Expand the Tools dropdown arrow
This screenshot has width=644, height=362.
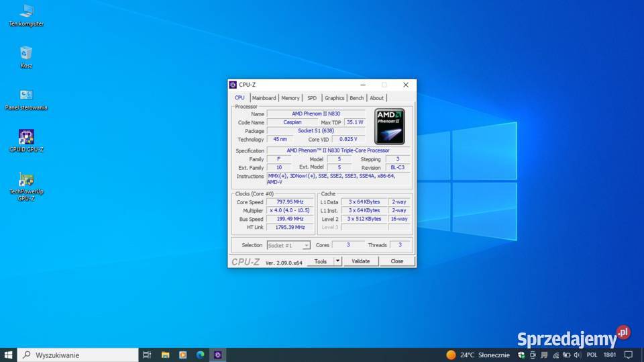(337, 261)
